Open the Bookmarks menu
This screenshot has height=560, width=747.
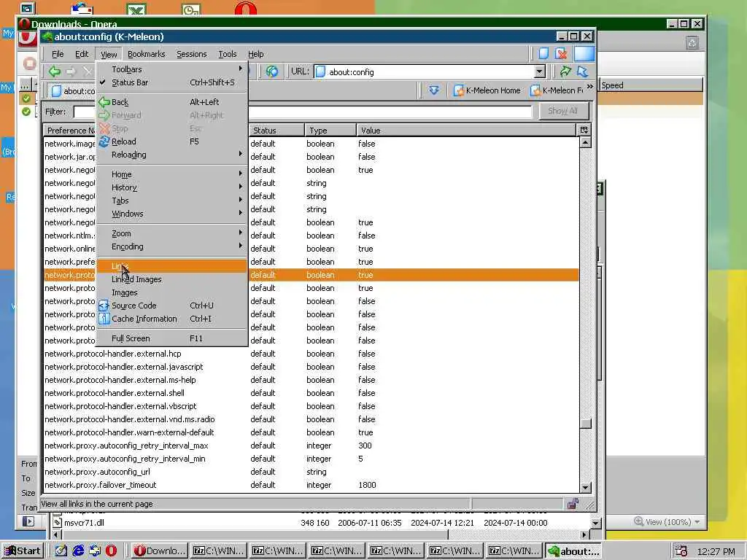[x=146, y=54]
